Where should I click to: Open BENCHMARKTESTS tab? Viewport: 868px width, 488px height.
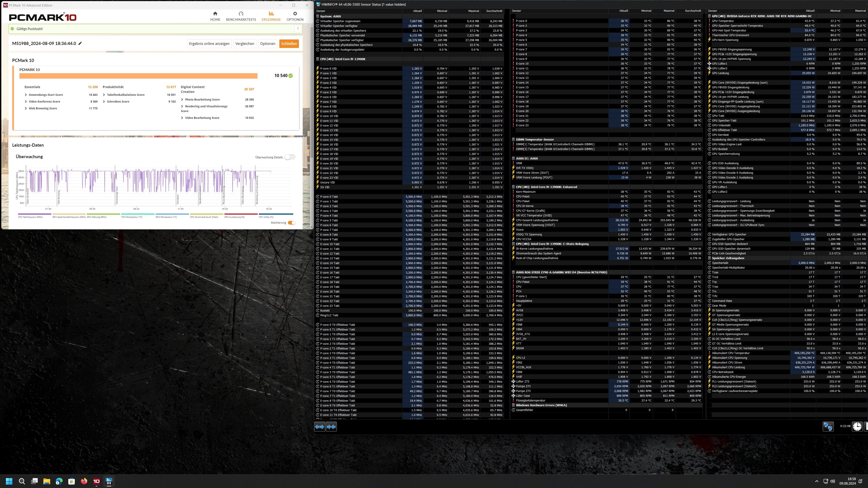(241, 16)
